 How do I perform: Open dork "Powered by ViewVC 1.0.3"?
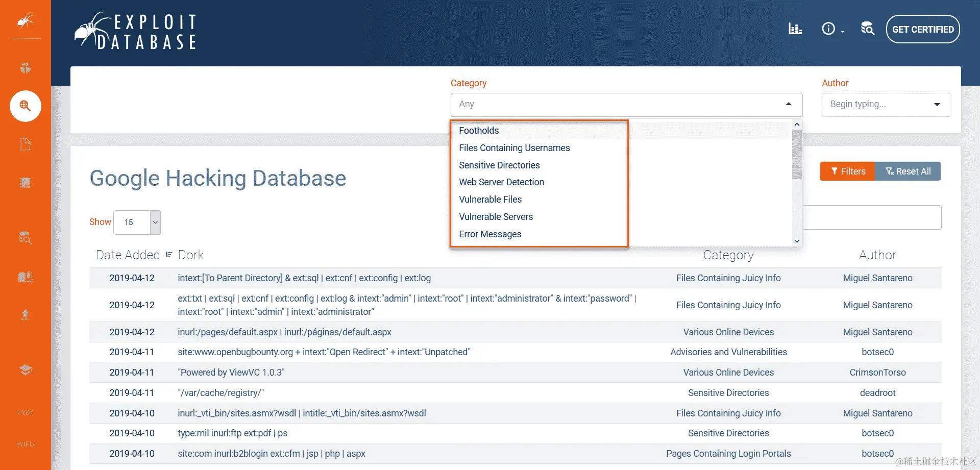point(231,373)
